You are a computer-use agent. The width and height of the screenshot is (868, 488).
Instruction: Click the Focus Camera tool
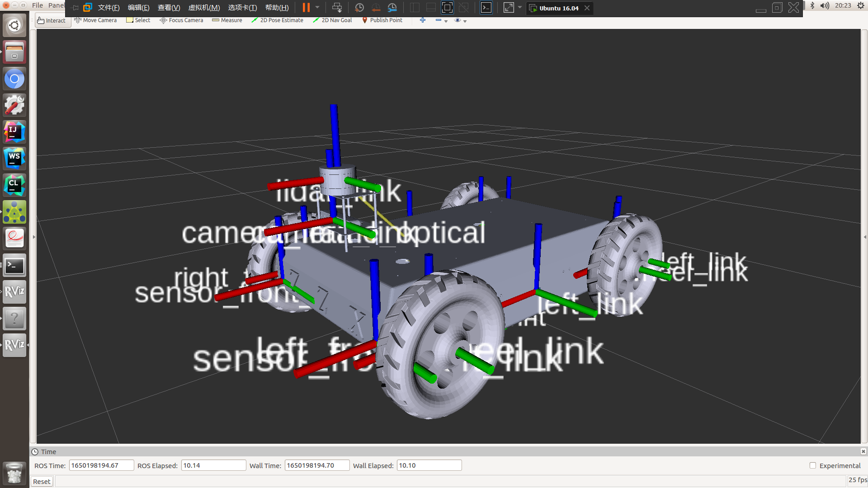pos(181,20)
